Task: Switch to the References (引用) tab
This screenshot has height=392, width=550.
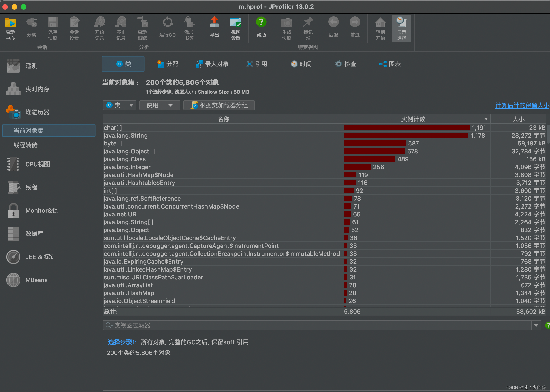Action: (256, 64)
